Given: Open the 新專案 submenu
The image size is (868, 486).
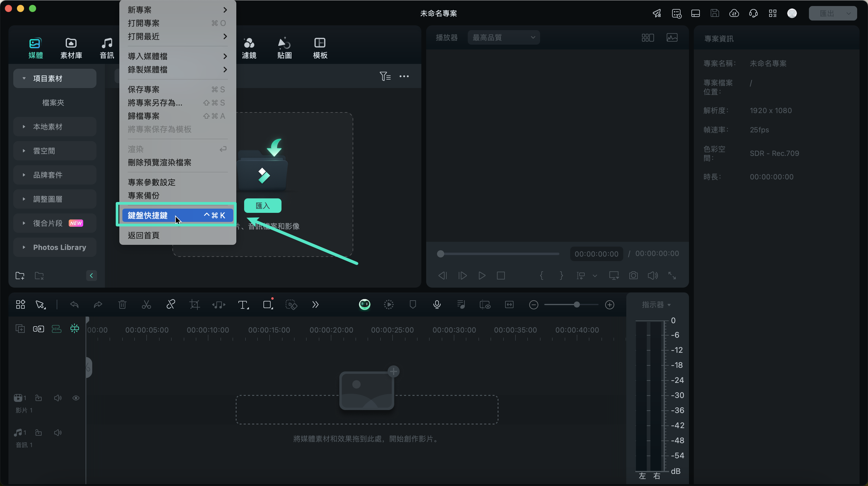Looking at the screenshot, I should pyautogui.click(x=177, y=10).
